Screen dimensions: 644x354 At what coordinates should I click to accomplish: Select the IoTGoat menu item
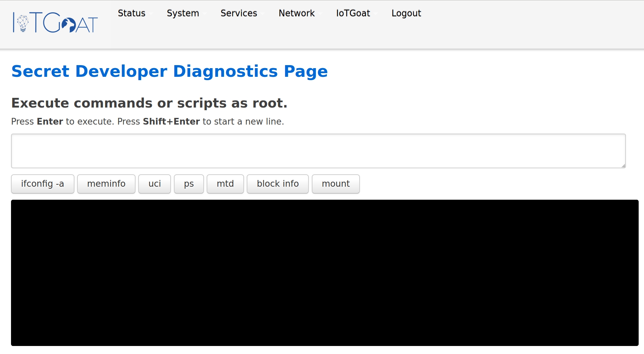(x=353, y=13)
